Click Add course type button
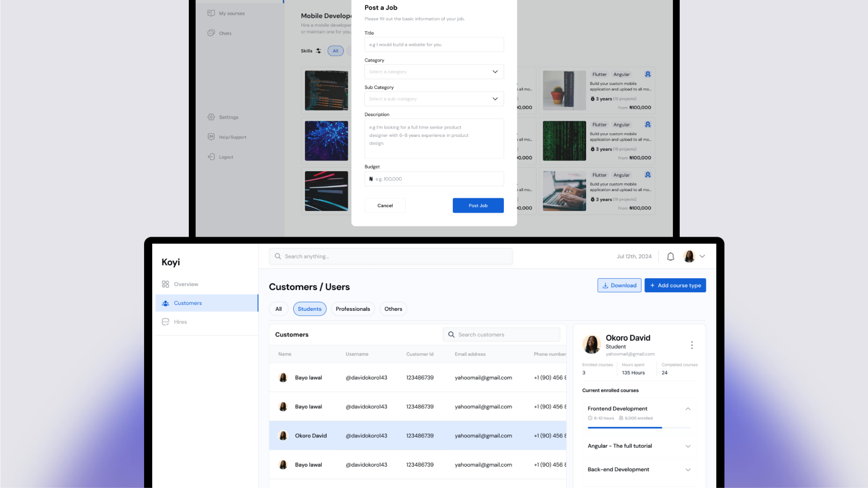Image resolution: width=868 pixels, height=488 pixels. 675,285
